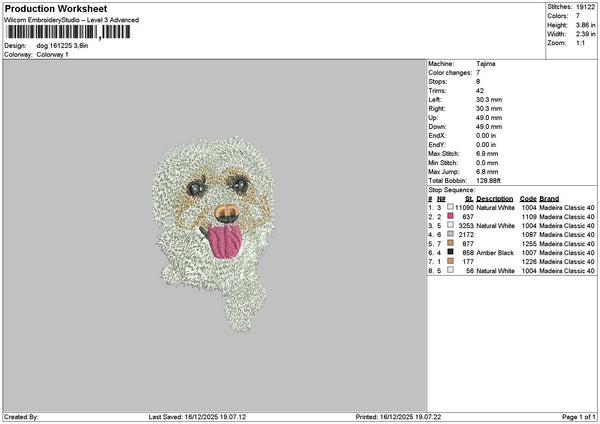
Task: Click the Max Stitch value 6.9 mm
Action: 487,154
